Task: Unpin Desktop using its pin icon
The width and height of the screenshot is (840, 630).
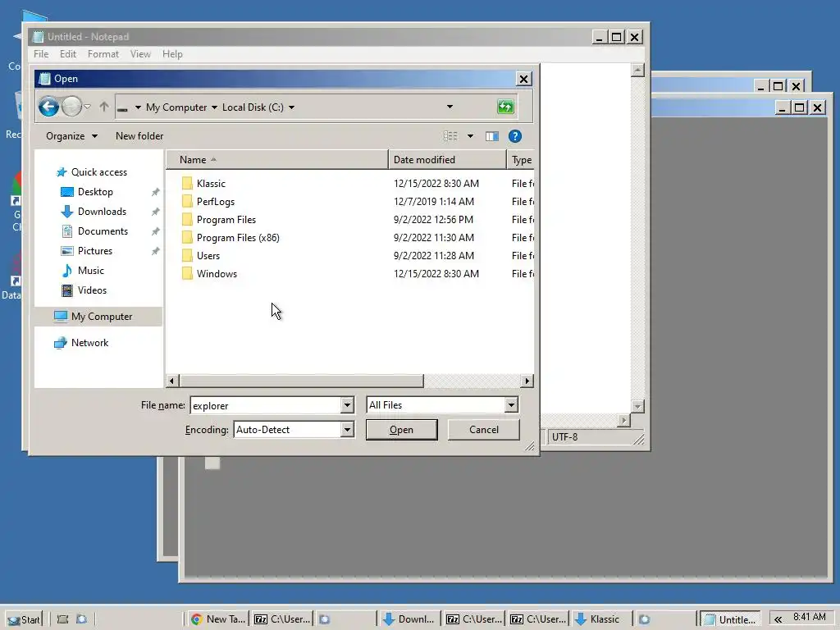Action: pos(155,192)
